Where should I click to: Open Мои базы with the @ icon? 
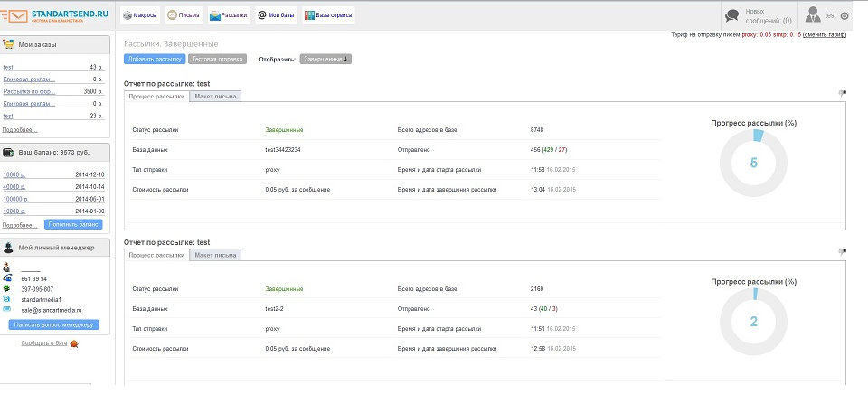tap(276, 15)
